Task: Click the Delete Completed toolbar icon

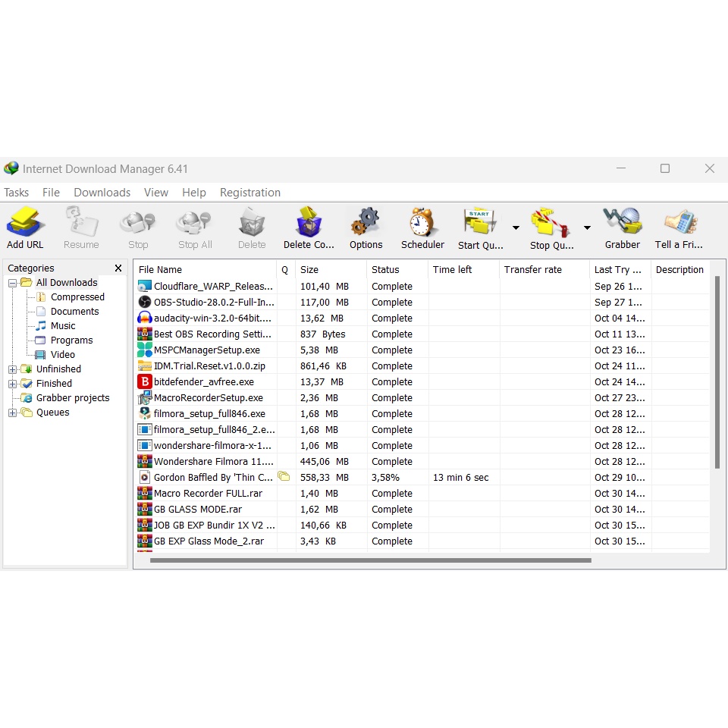Action: (309, 222)
